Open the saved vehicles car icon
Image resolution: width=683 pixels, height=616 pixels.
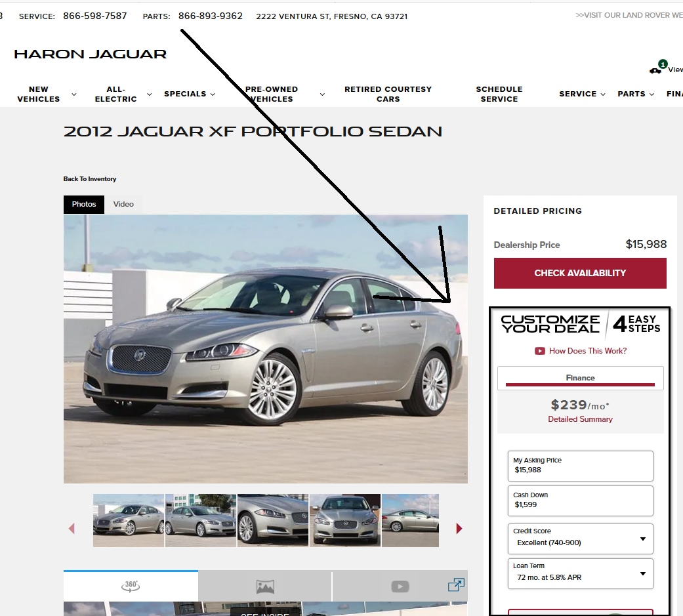click(x=655, y=70)
